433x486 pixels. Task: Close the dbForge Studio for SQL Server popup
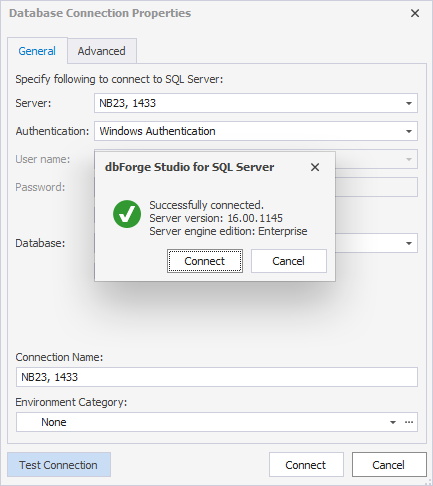[315, 167]
